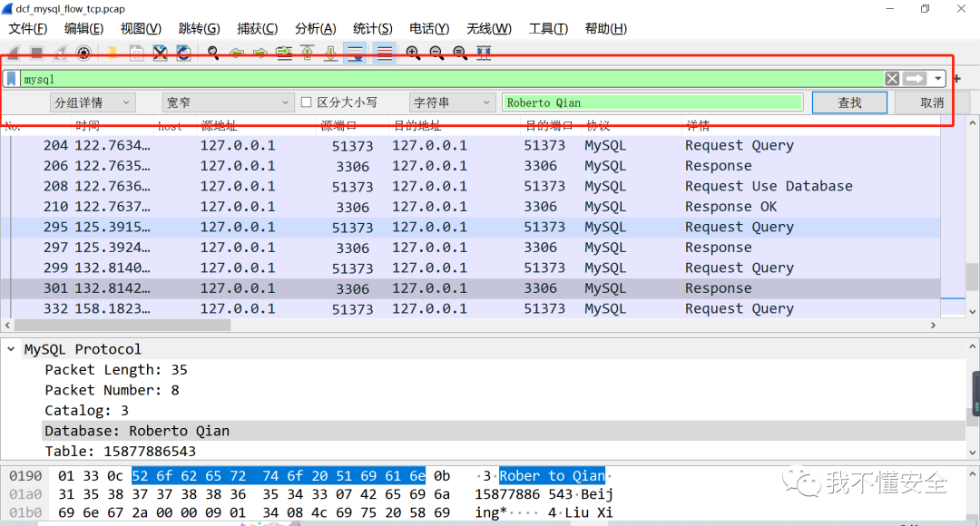This screenshot has height=526, width=980.
Task: Click packet list scroll down arrow
Action: pos(972,311)
